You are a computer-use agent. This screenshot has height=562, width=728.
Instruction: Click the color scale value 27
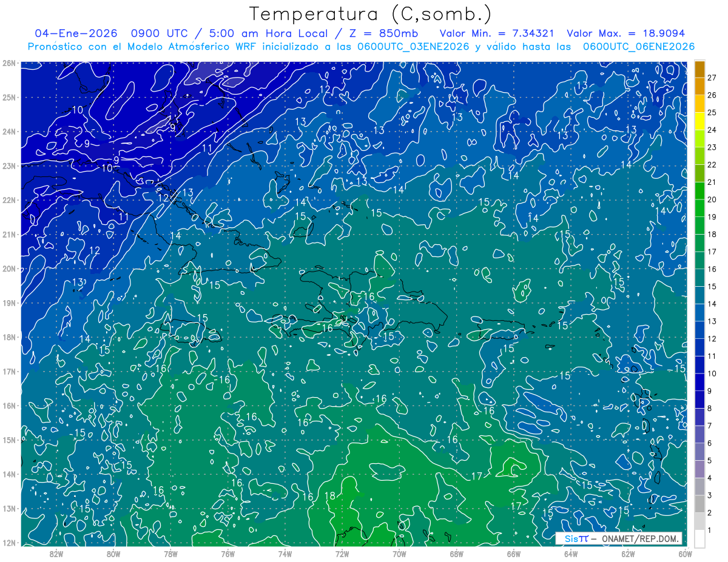pos(712,78)
